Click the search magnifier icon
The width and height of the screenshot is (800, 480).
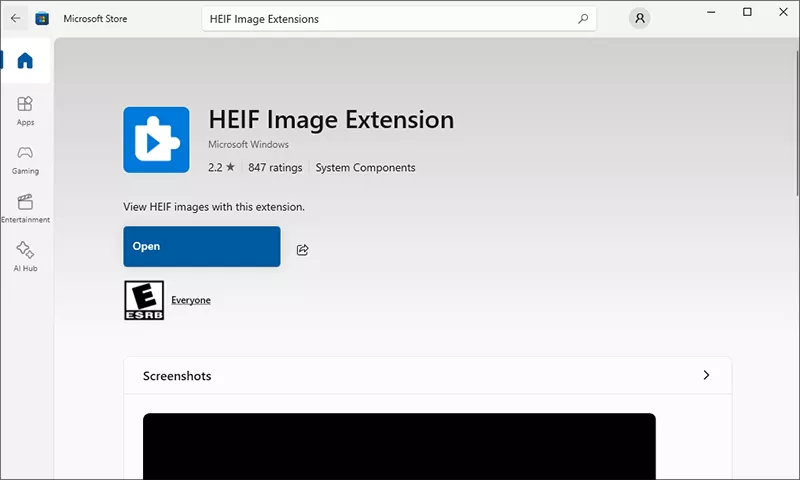point(583,19)
